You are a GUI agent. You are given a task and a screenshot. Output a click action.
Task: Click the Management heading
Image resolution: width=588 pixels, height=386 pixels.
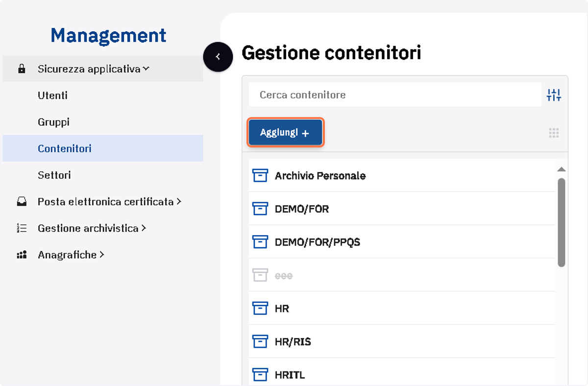coord(108,35)
